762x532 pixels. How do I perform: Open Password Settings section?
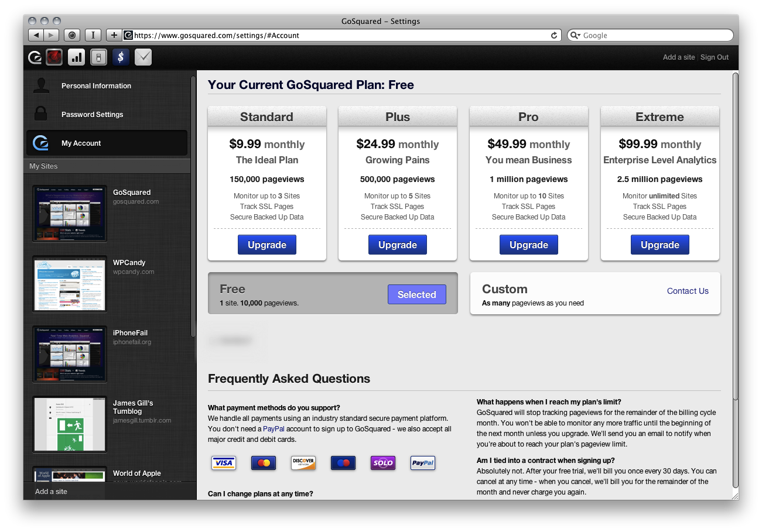[107, 114]
